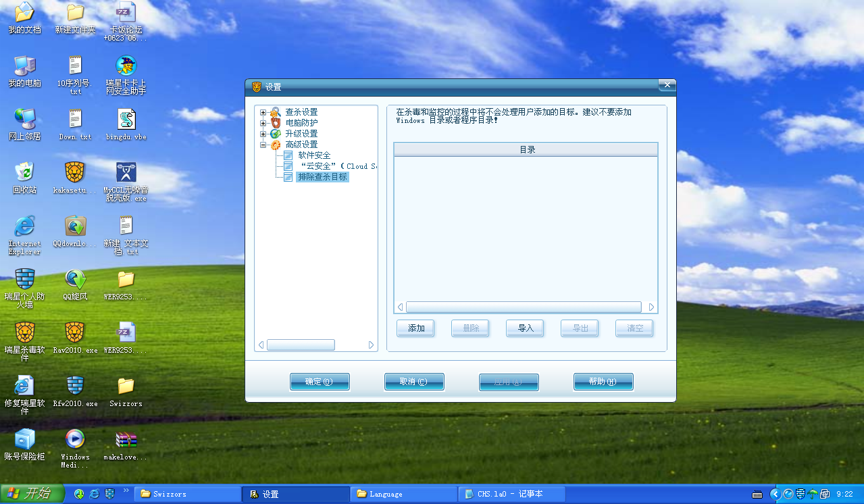Launch Internet Explorer from desktop
This screenshot has width=864, height=504.
point(24,235)
